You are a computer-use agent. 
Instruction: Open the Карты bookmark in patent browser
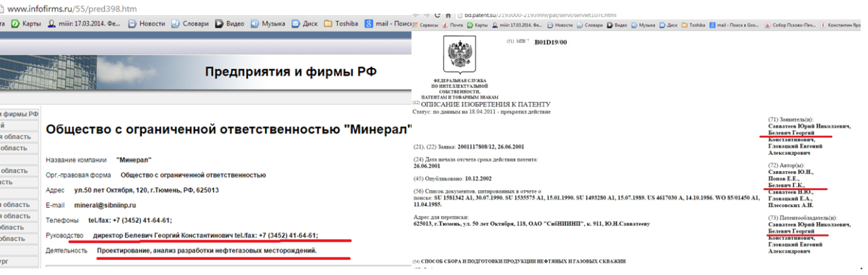[477, 24]
